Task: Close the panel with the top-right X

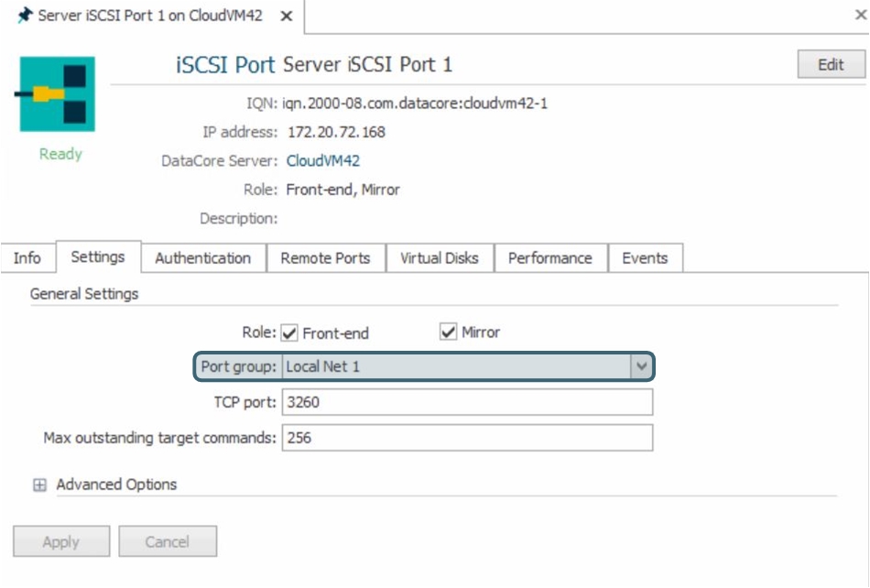Action: (860, 16)
